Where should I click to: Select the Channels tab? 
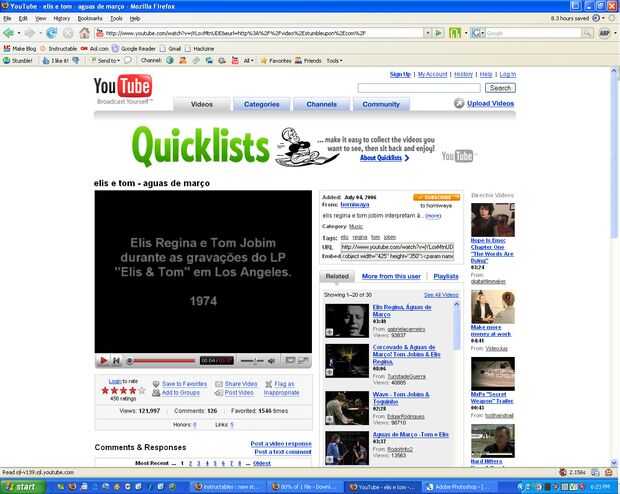pyautogui.click(x=321, y=104)
